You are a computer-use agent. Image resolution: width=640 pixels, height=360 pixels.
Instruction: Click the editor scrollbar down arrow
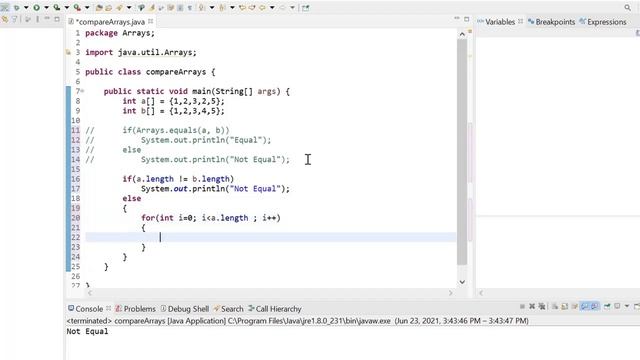[x=462, y=282]
